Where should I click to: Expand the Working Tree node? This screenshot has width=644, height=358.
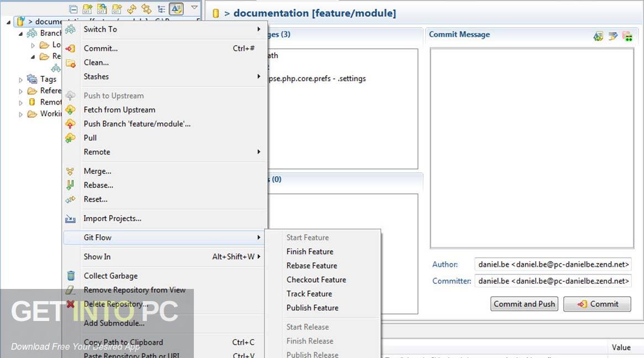pyautogui.click(x=20, y=114)
